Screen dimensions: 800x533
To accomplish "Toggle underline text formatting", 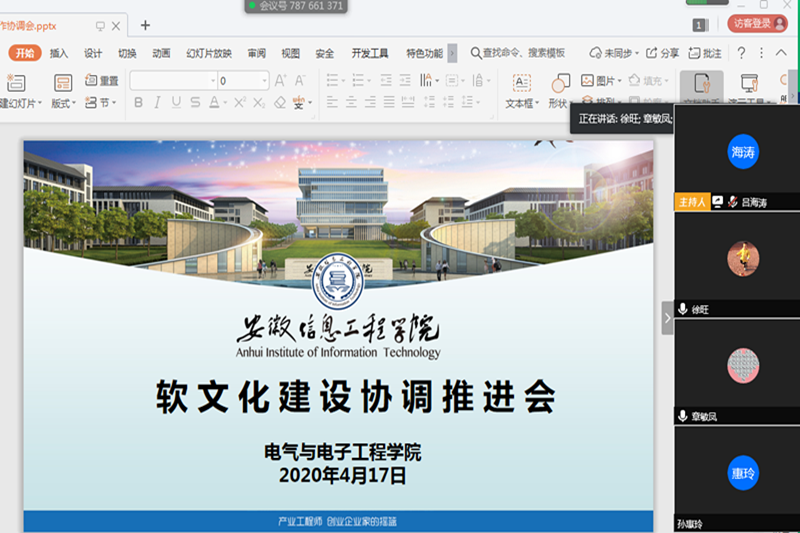I will coord(176,103).
